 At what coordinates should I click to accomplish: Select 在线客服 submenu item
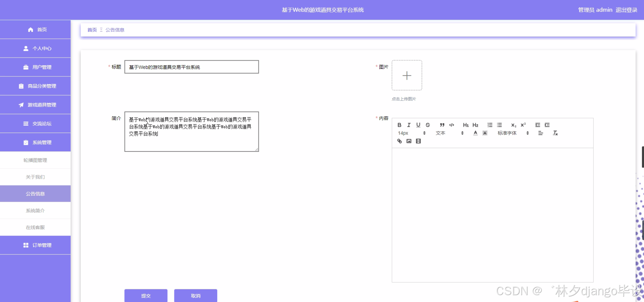[35, 227]
